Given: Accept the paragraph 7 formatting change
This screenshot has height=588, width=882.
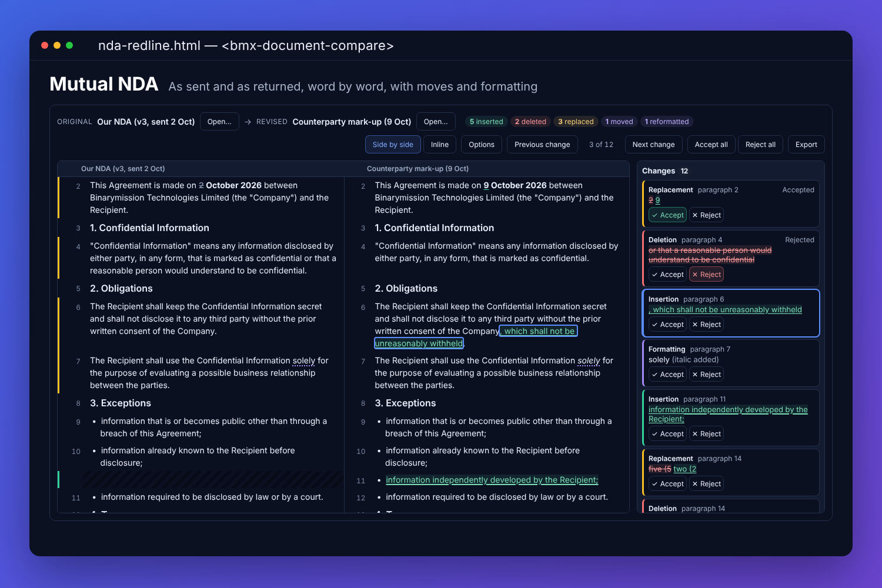Looking at the screenshot, I should click(667, 375).
